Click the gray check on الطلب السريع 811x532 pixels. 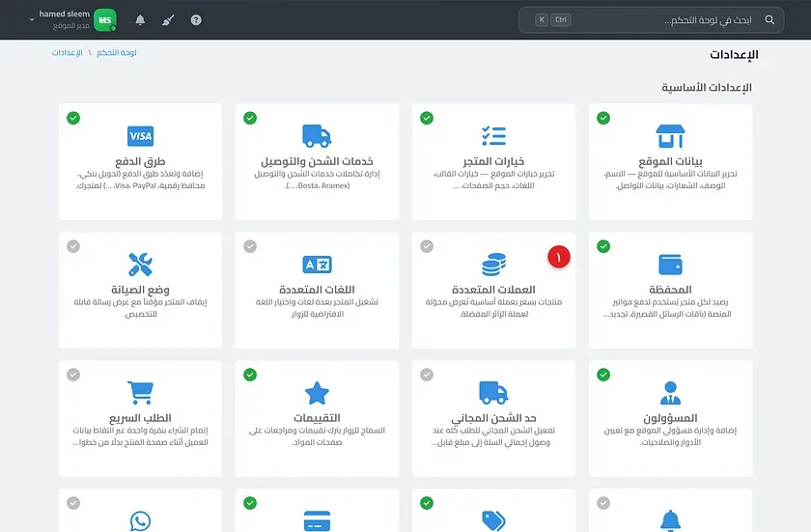click(73, 375)
